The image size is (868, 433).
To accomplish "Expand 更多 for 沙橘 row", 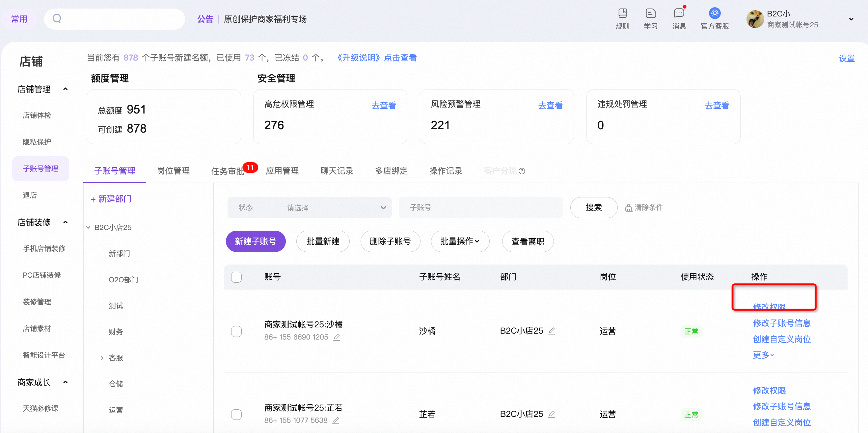I will pyautogui.click(x=763, y=355).
